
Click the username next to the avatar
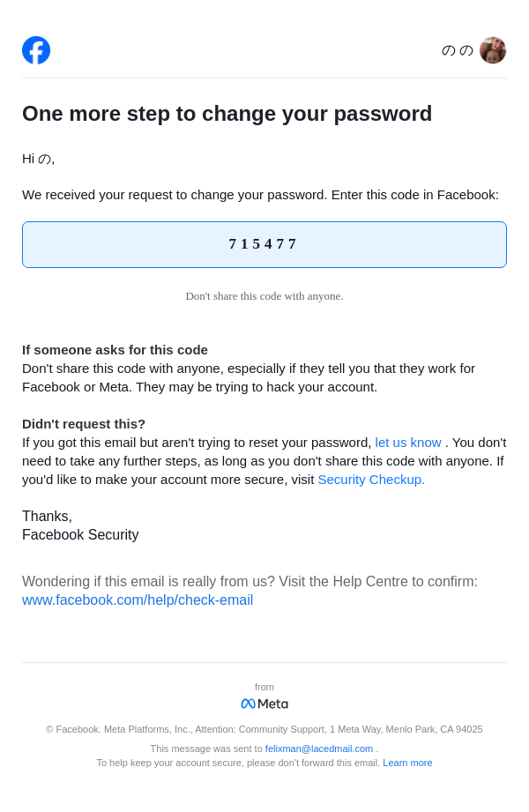[x=458, y=50]
